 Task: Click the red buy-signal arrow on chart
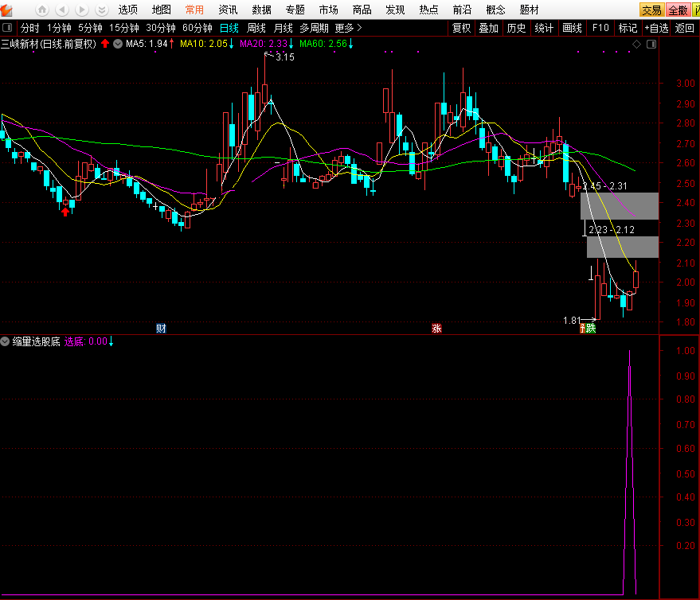[65, 212]
